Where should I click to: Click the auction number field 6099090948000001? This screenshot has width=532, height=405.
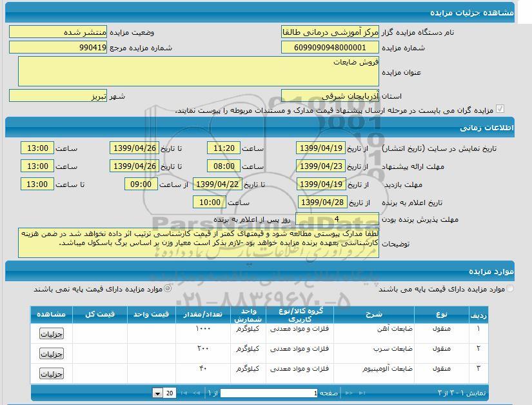pyautogui.click(x=330, y=48)
